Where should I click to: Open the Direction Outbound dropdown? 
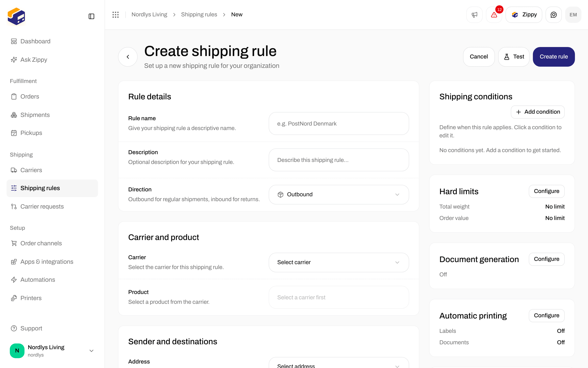339,194
